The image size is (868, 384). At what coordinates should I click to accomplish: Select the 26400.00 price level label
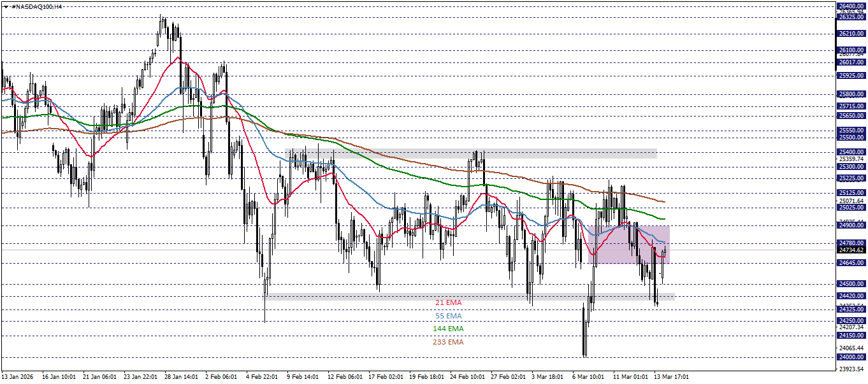point(851,6)
